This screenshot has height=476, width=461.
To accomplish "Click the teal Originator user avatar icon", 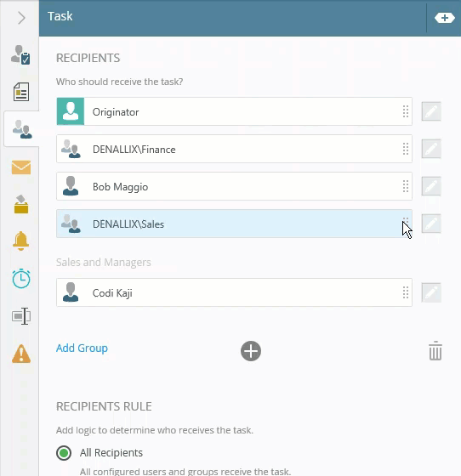I will [71, 111].
